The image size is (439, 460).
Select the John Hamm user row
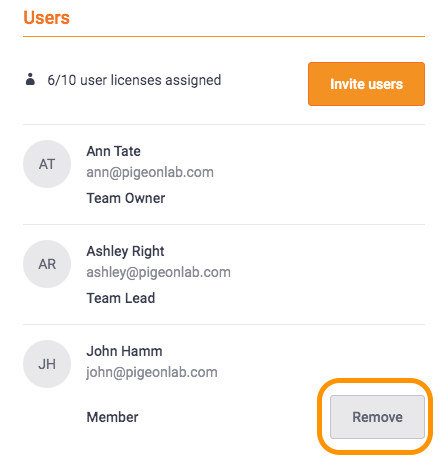coord(224,390)
